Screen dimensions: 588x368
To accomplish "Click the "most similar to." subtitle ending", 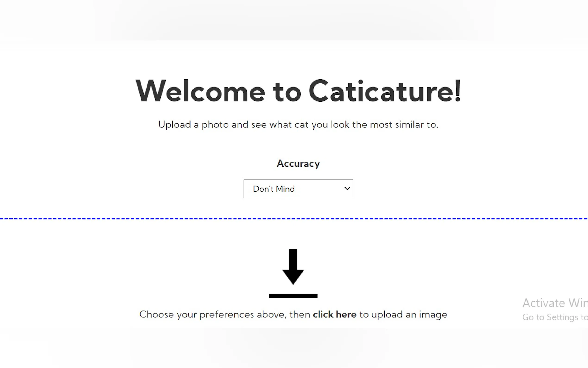I will coord(404,125).
